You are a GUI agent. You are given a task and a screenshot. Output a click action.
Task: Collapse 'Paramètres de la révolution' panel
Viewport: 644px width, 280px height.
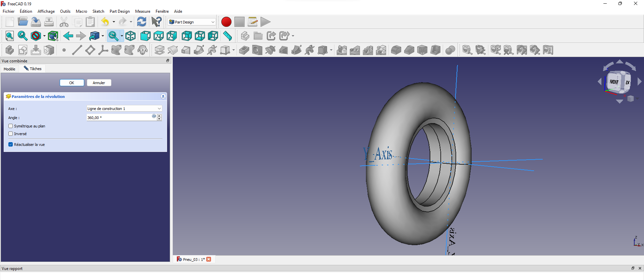coord(163,97)
